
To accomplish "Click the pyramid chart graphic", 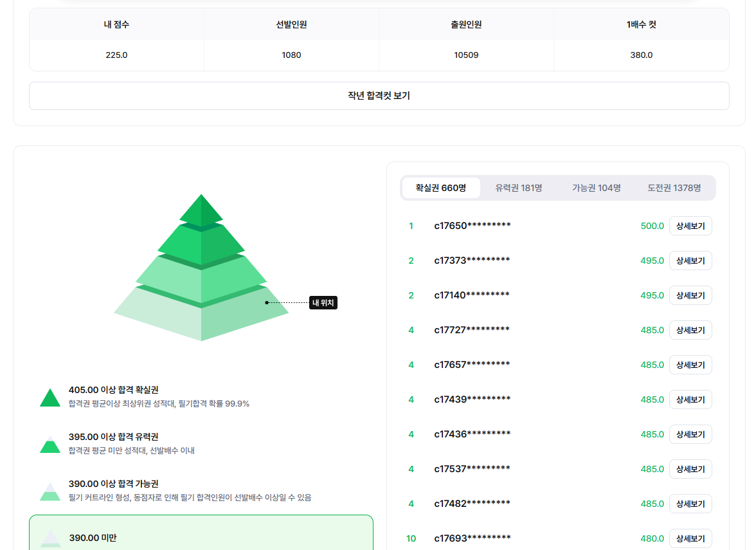I will click(x=201, y=268).
